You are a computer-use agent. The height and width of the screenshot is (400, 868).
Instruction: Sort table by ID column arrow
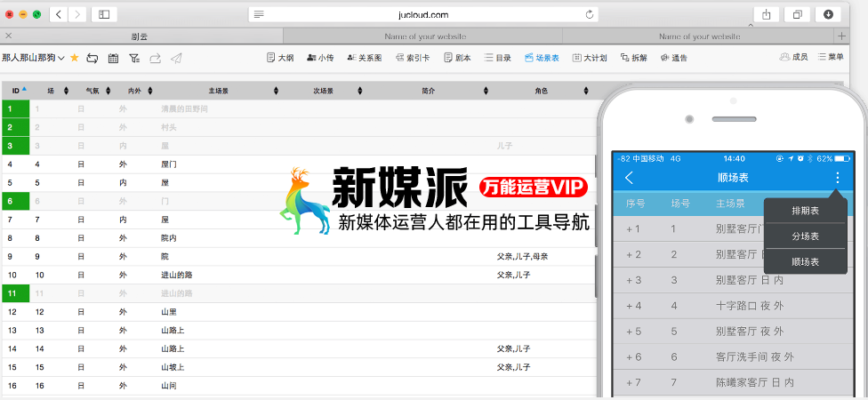24,89
